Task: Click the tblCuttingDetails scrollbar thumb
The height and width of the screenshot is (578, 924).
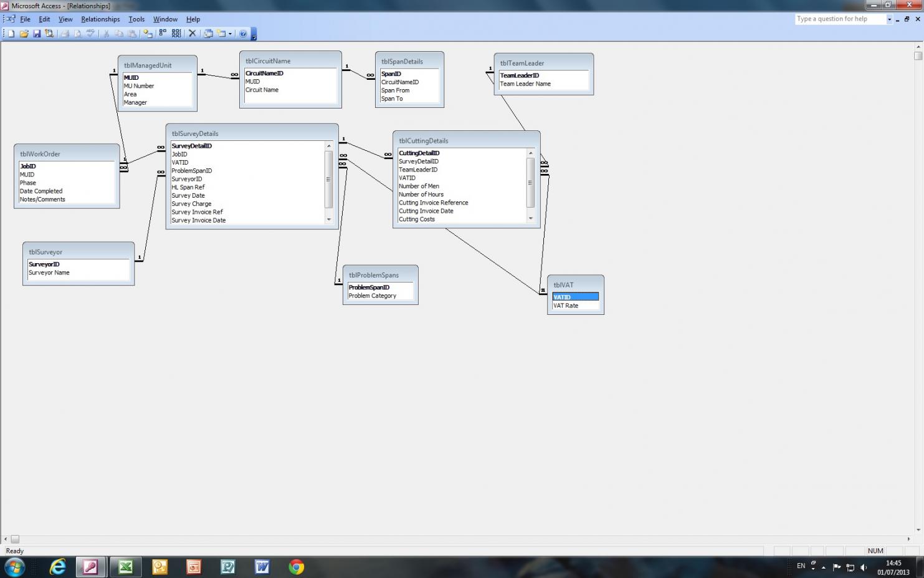Action: click(531, 183)
